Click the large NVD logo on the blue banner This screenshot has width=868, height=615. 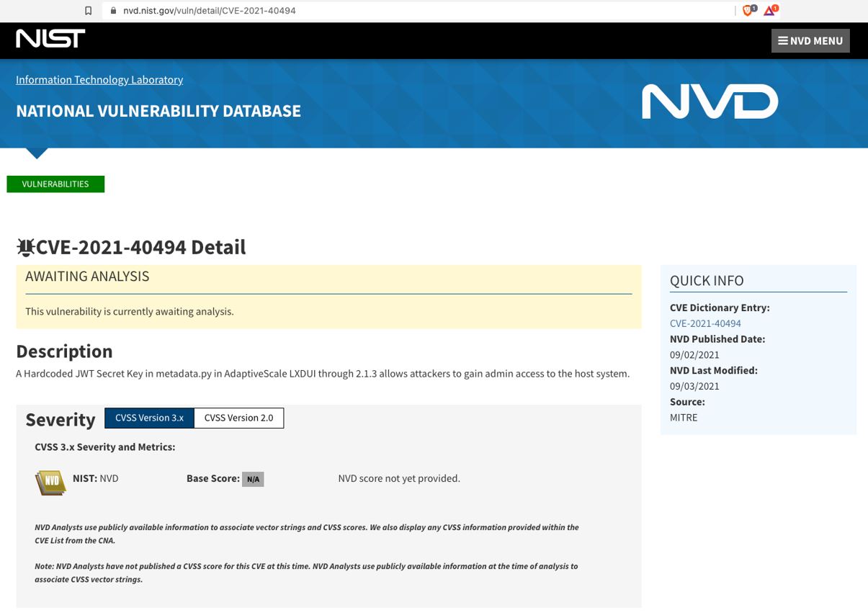(x=710, y=101)
